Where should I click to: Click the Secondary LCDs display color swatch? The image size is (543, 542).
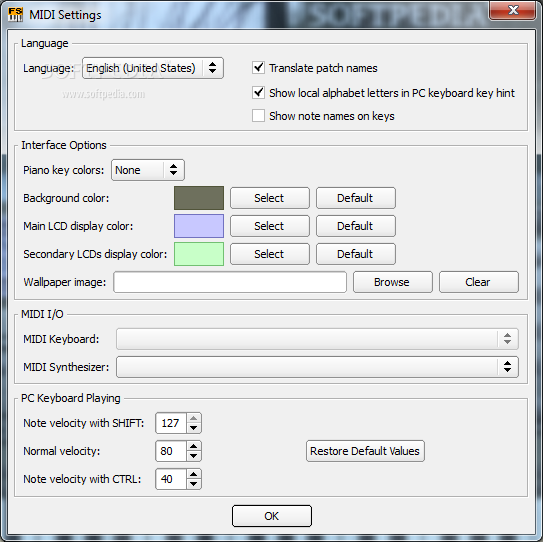pyautogui.click(x=199, y=254)
